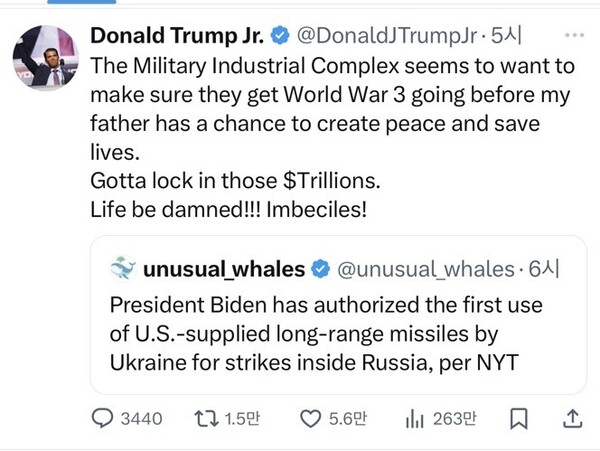
Task: Open the three-dot more options menu
Action: tap(574, 36)
